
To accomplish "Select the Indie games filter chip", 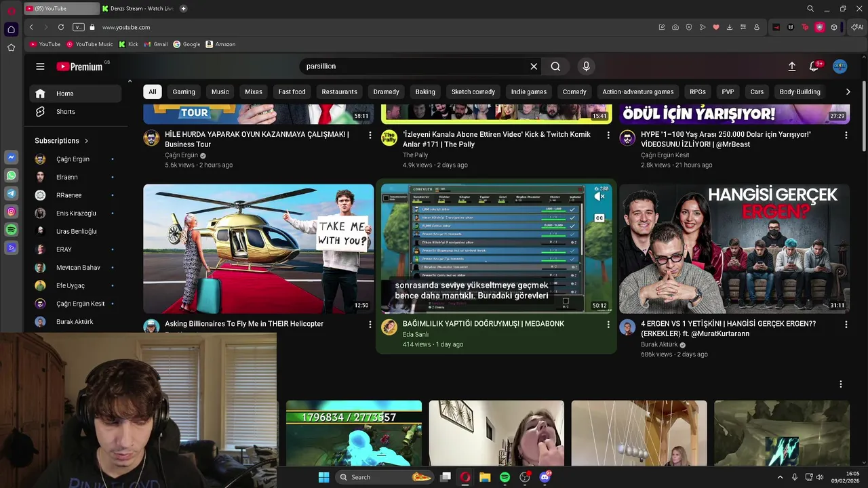I will 528,91.
